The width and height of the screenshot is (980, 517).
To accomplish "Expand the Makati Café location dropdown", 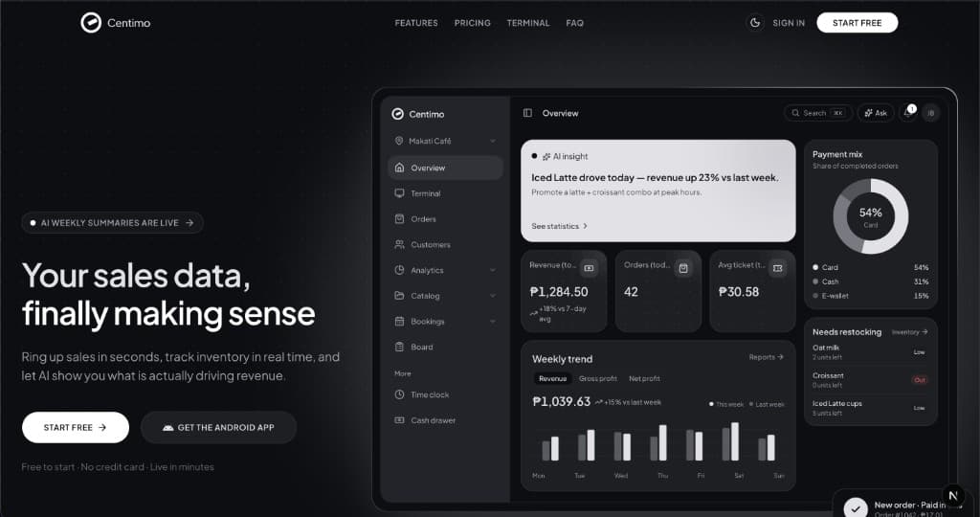I will coord(445,141).
